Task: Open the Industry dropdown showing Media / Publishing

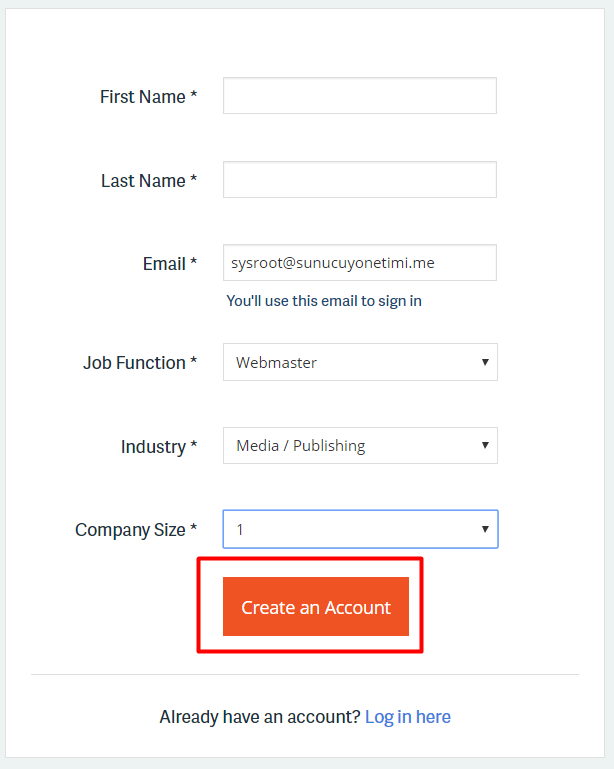Action: click(359, 446)
